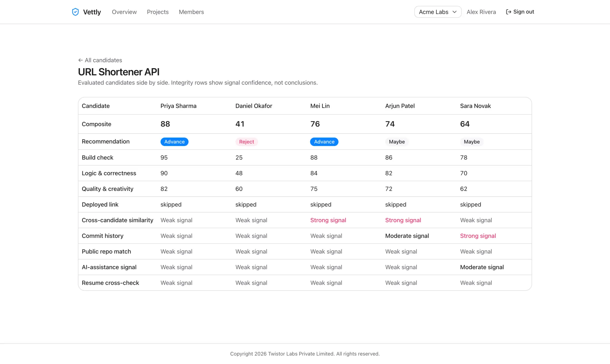Click Mei Lin's Strong signal similarity cell
610x364 pixels.
pyautogui.click(x=328, y=220)
